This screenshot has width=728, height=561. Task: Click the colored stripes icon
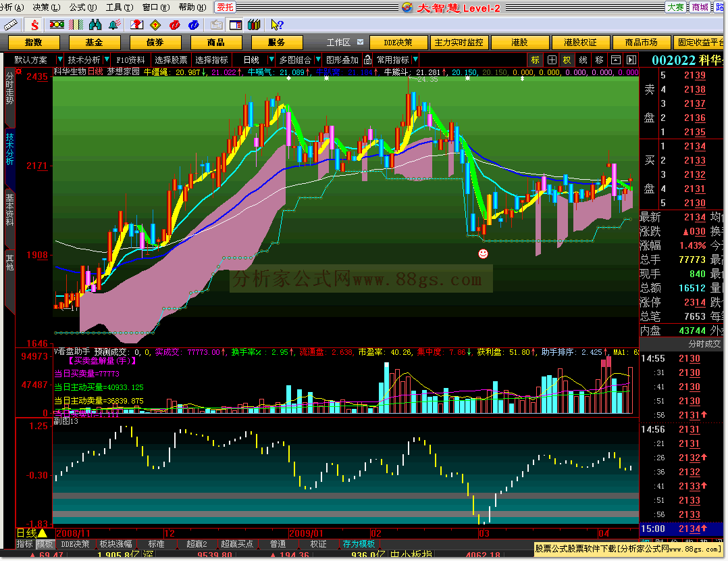click(76, 24)
